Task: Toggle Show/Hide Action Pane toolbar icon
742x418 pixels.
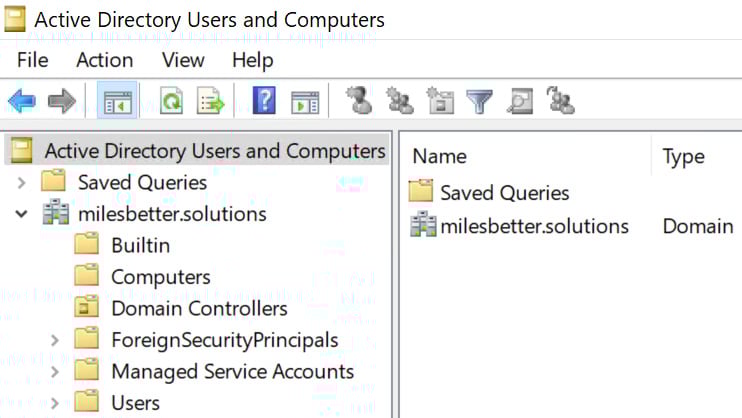Action: [x=305, y=102]
